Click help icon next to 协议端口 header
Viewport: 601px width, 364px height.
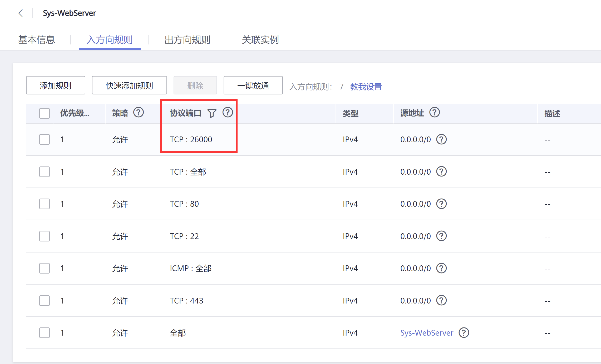pos(228,113)
